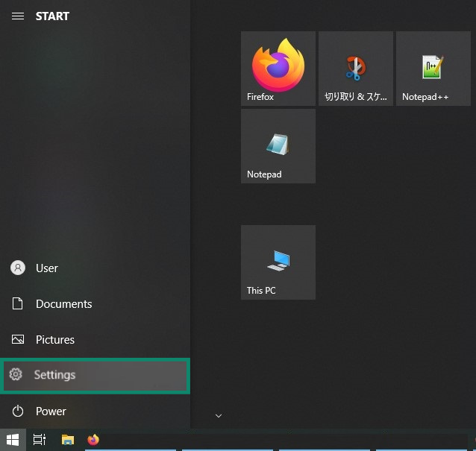Screen dimensions: 476x451
Task: Launch Notepad from the pinned tiles
Action: [x=278, y=145]
